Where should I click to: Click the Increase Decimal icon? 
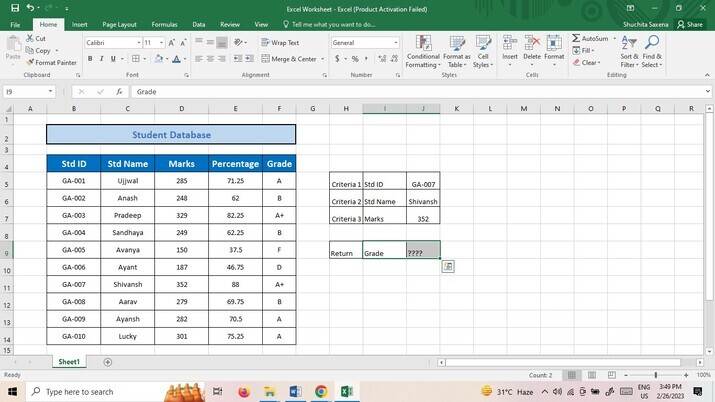click(x=382, y=59)
